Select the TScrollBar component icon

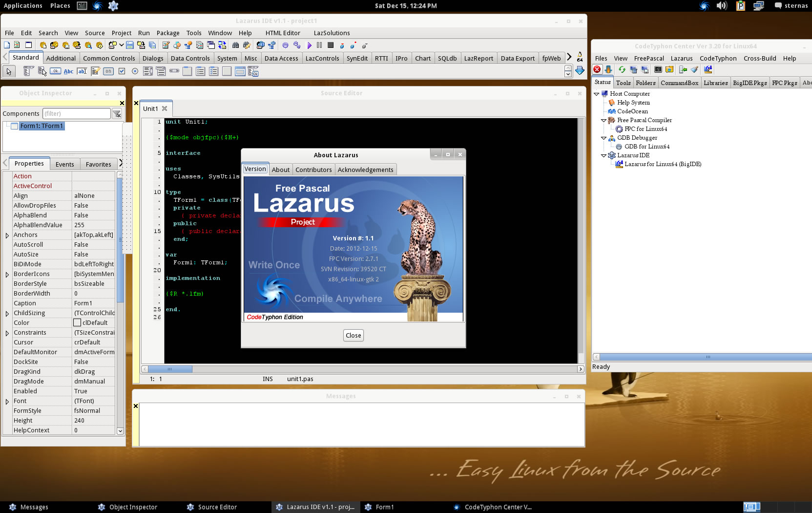174,71
